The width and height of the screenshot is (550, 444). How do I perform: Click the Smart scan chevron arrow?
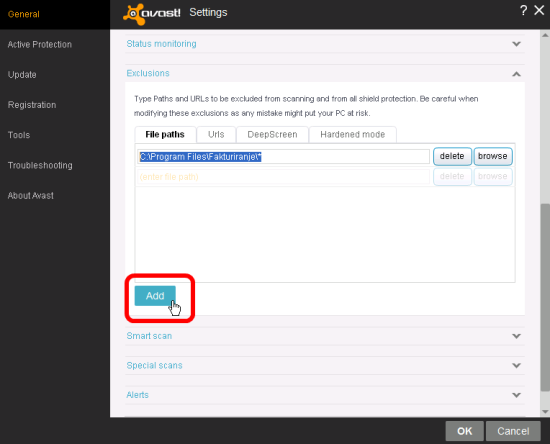[516, 336]
